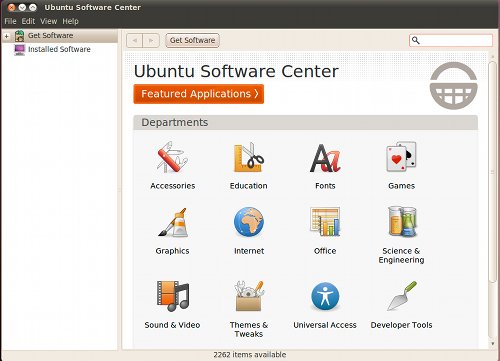The image size is (500, 361).
Task: Click the Science & Engineering label
Action: [401, 255]
